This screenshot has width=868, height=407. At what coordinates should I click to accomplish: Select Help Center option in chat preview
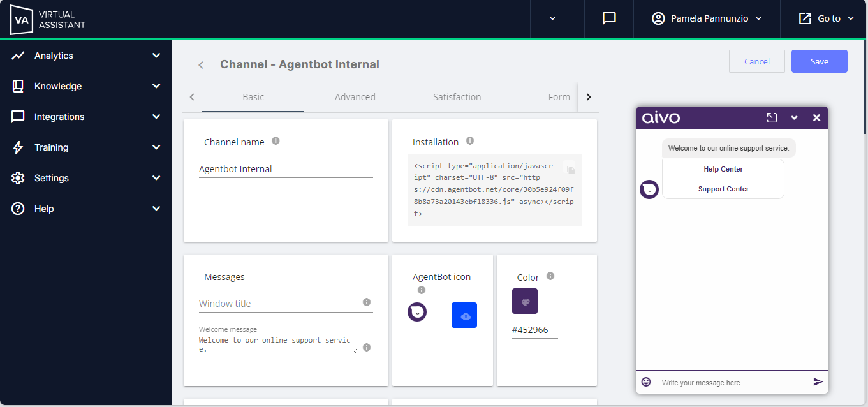click(723, 169)
